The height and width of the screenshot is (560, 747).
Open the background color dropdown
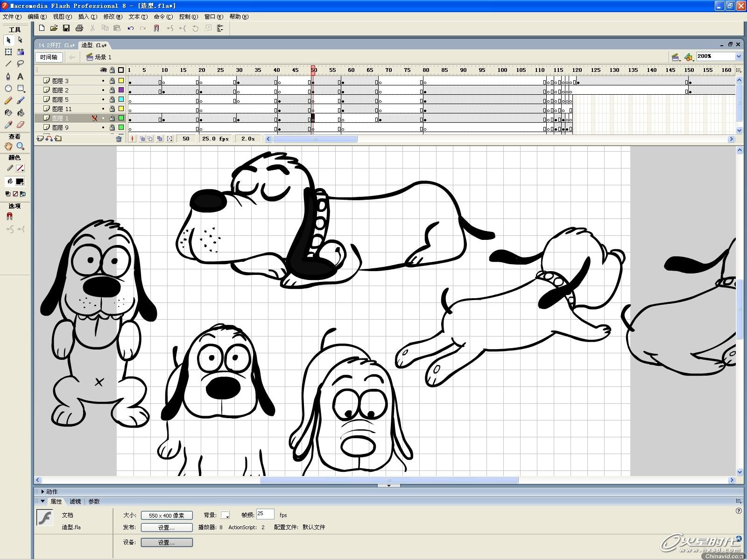[225, 515]
